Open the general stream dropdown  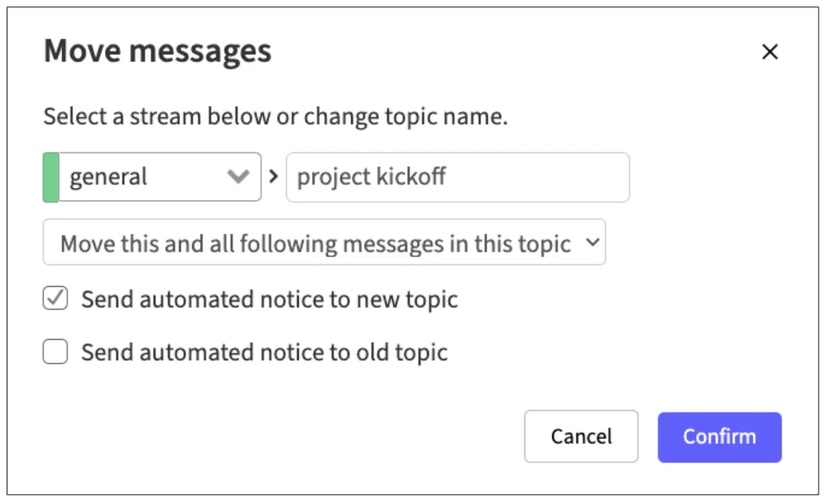(x=151, y=177)
